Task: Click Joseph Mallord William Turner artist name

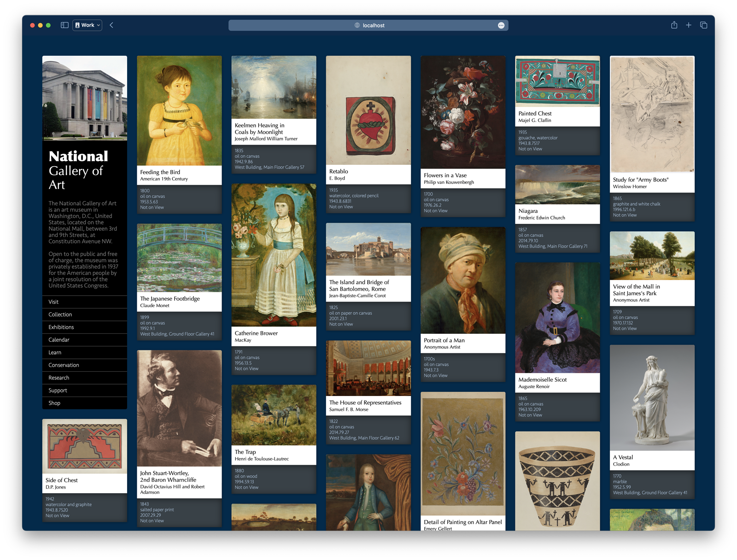Action: 266,139
